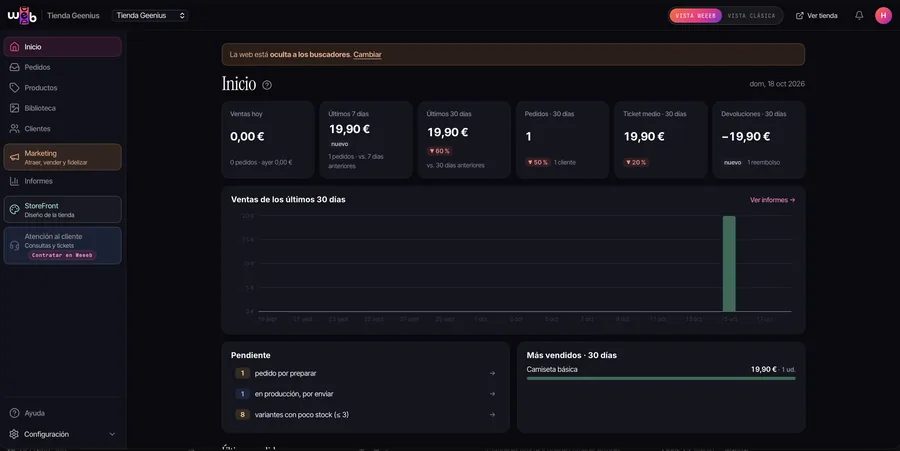The height and width of the screenshot is (451, 900).
Task: Click the Ayuda question mark icon
Action: tap(14, 413)
